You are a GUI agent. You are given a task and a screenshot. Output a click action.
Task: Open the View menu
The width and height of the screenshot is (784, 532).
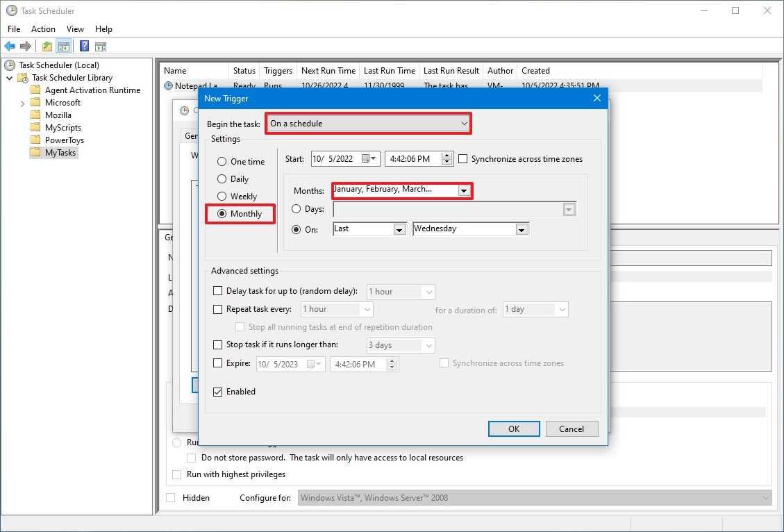[75, 29]
